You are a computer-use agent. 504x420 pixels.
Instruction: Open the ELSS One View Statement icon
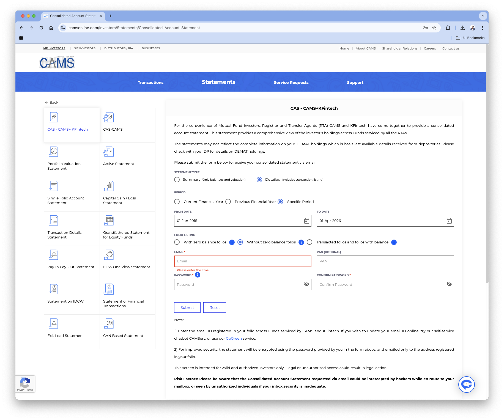pos(109,255)
